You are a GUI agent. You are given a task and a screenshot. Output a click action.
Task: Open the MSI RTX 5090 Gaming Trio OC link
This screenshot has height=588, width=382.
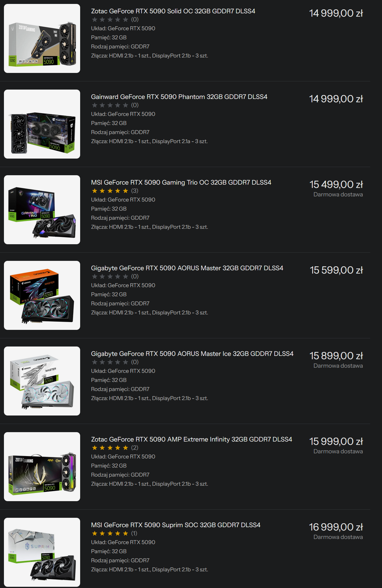(181, 182)
